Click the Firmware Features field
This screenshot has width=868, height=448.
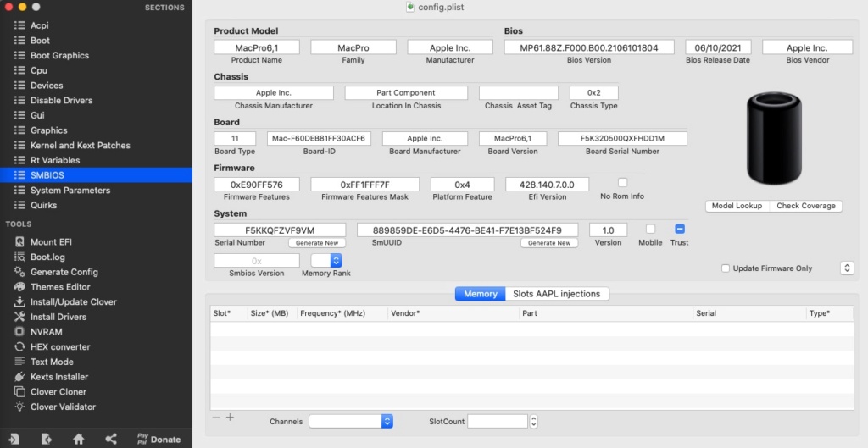[257, 184]
